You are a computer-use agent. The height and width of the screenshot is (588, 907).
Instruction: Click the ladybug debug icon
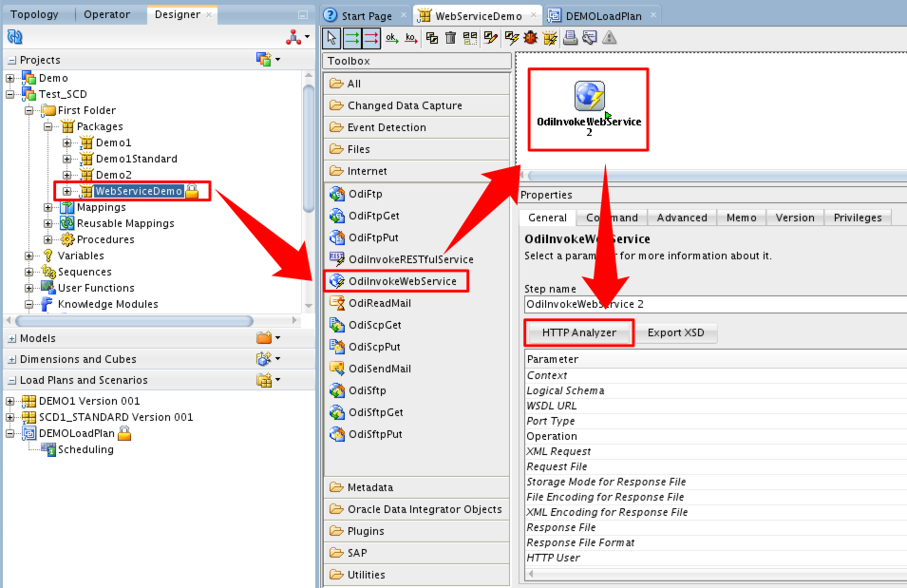point(531,38)
